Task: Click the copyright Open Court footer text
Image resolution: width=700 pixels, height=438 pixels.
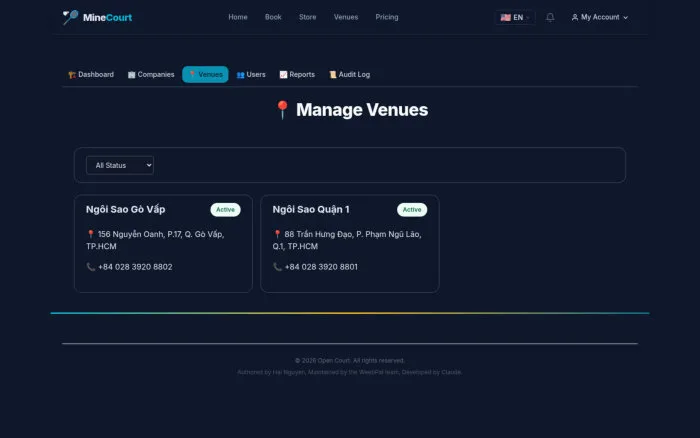Action: [350, 360]
